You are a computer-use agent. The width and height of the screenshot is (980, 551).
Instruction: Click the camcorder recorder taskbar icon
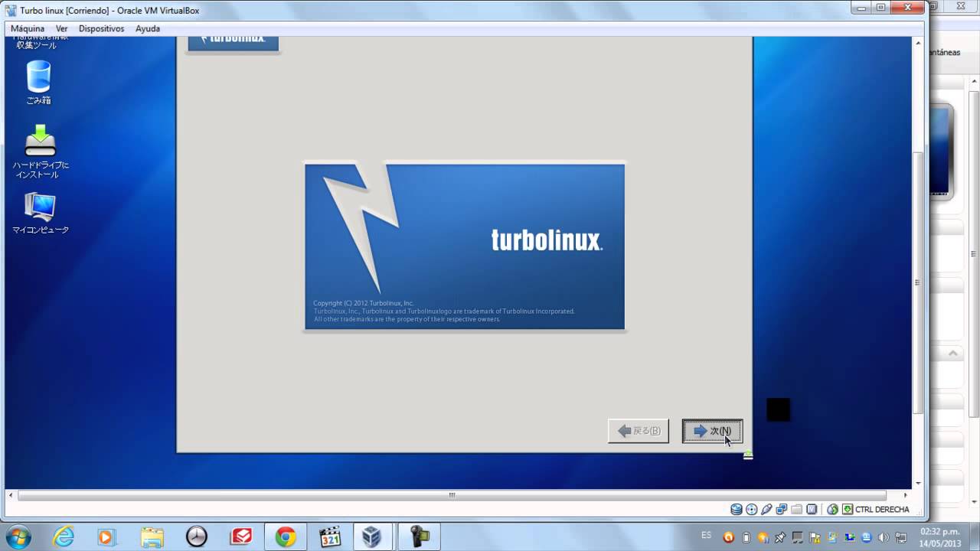419,537
